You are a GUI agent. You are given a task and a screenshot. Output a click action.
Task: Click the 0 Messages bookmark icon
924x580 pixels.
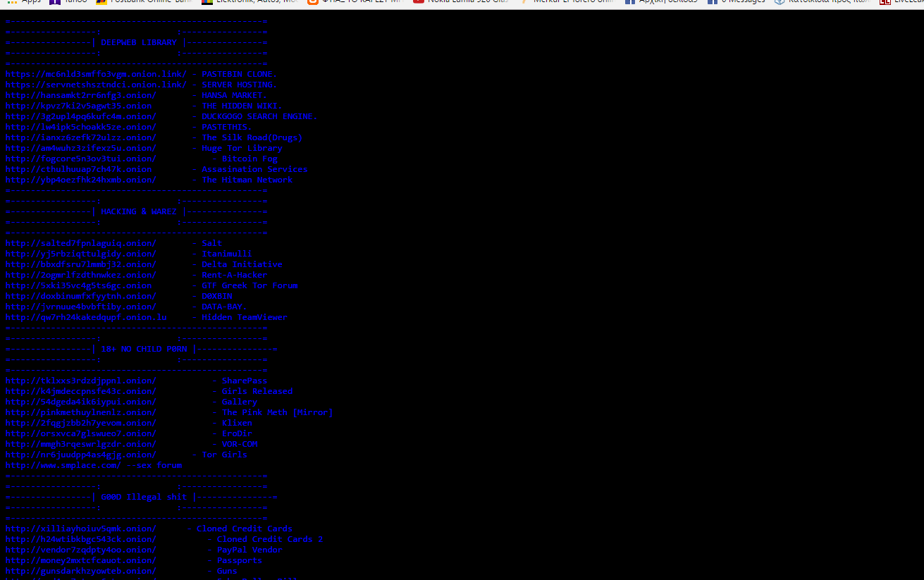(711, 4)
